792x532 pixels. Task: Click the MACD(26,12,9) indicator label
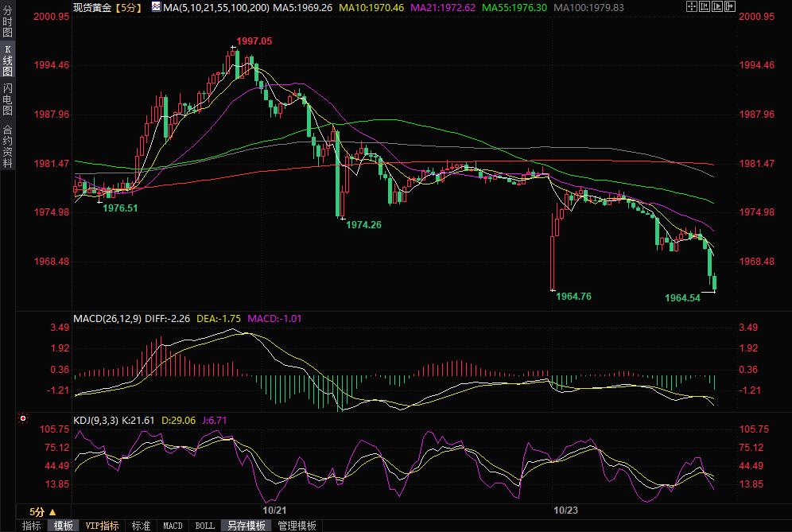pos(107,318)
